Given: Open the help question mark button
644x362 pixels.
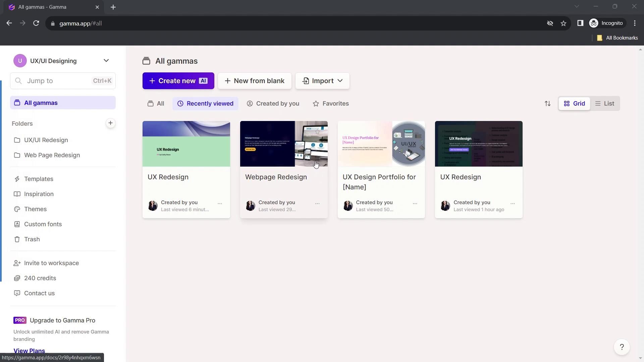Looking at the screenshot, I should [x=622, y=347].
